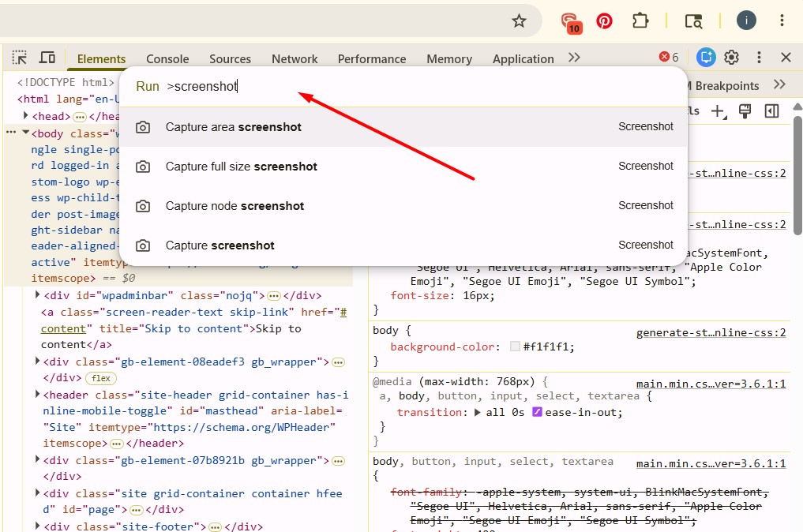803x532 pixels.
Task: Open DevTools settings gear
Action: coord(731,58)
